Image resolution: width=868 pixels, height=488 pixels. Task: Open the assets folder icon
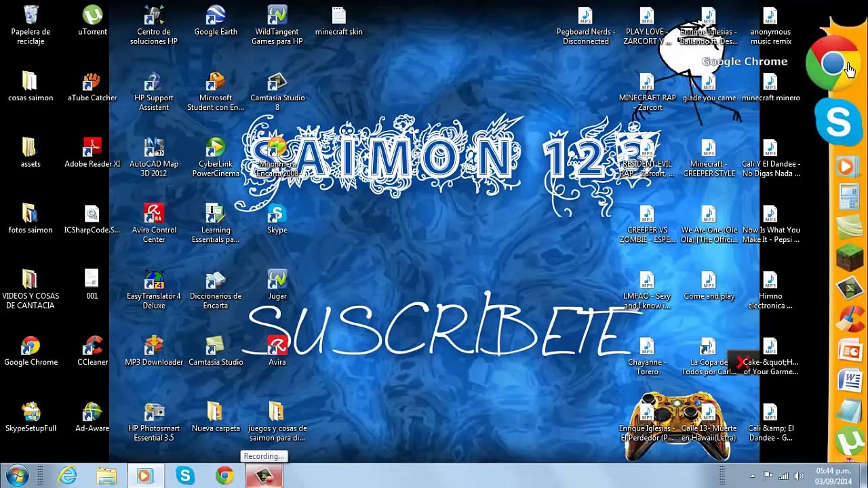[31, 152]
